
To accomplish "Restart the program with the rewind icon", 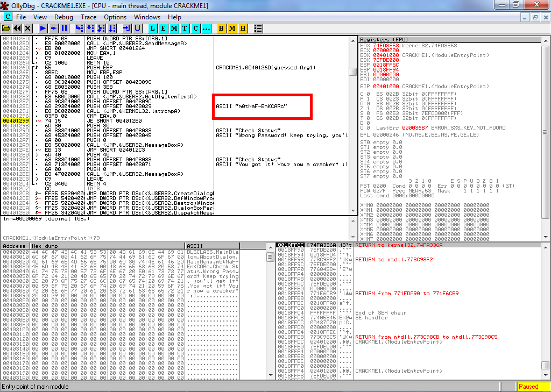I will coord(17,28).
